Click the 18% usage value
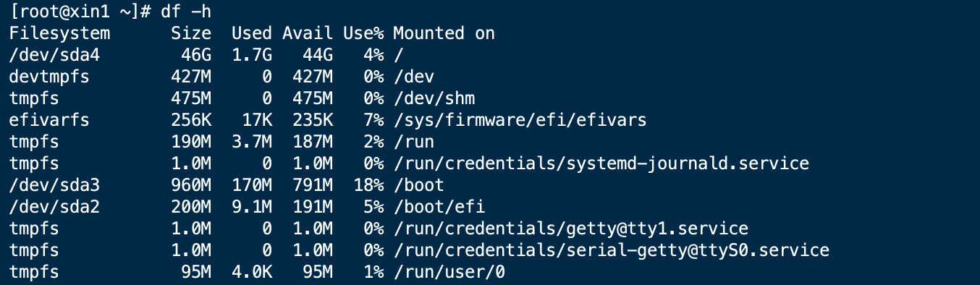Viewport: 980px width, 285px height. coord(368,185)
